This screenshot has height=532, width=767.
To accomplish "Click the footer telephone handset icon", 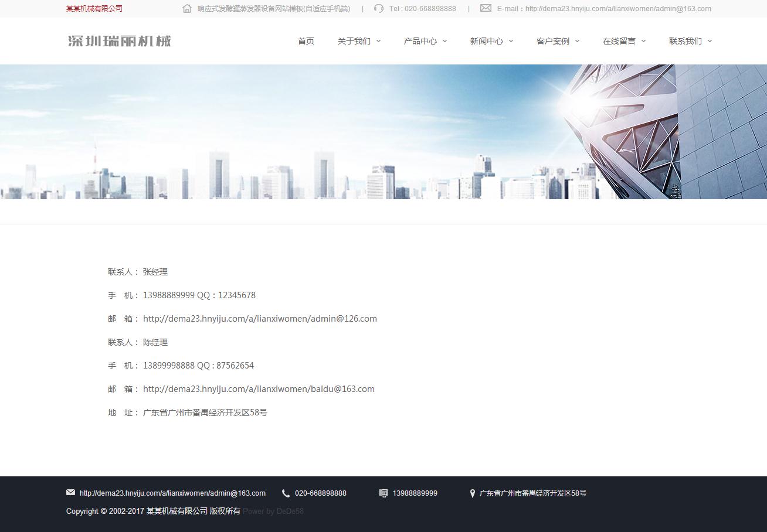I will pyautogui.click(x=286, y=493).
